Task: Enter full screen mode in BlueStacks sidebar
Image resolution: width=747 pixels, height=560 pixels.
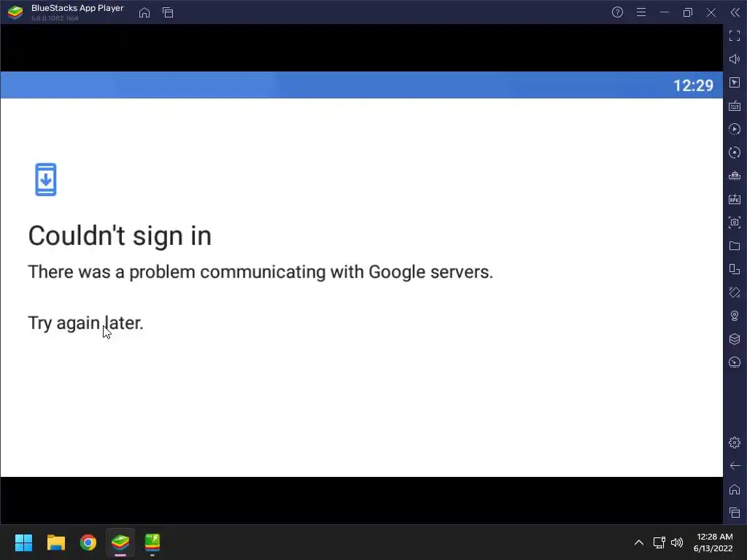Action: coord(735,36)
